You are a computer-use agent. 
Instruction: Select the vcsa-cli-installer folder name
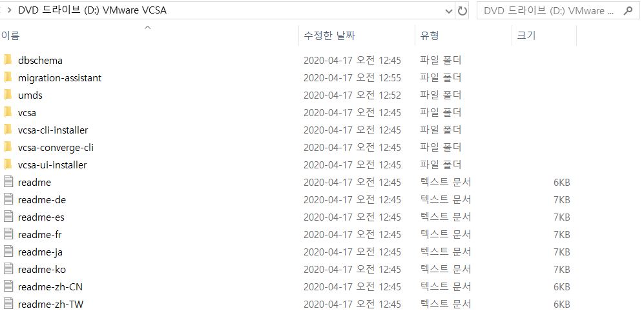pyautogui.click(x=53, y=130)
